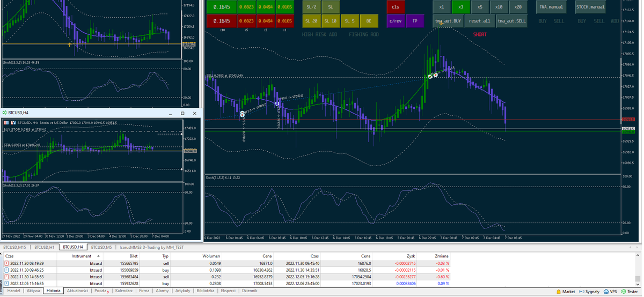Click SELL label under STOCH.manual
This screenshot has height=297, width=644.
click(599, 21)
